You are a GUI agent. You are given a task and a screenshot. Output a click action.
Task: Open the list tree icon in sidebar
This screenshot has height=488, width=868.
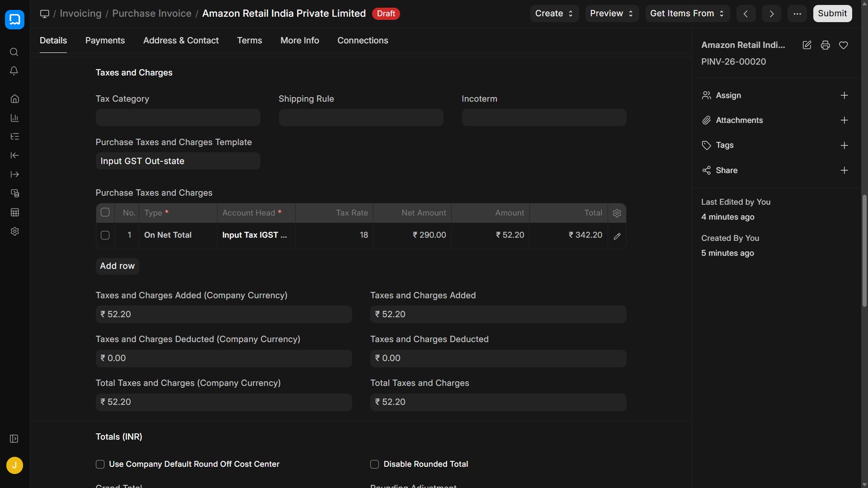[14, 136]
